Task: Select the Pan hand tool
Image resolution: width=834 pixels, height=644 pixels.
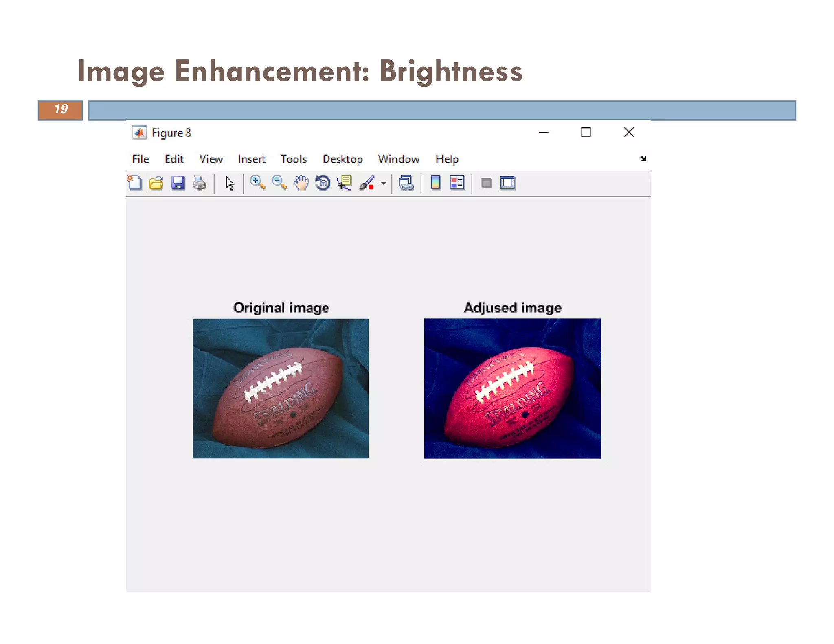Action: tap(301, 183)
